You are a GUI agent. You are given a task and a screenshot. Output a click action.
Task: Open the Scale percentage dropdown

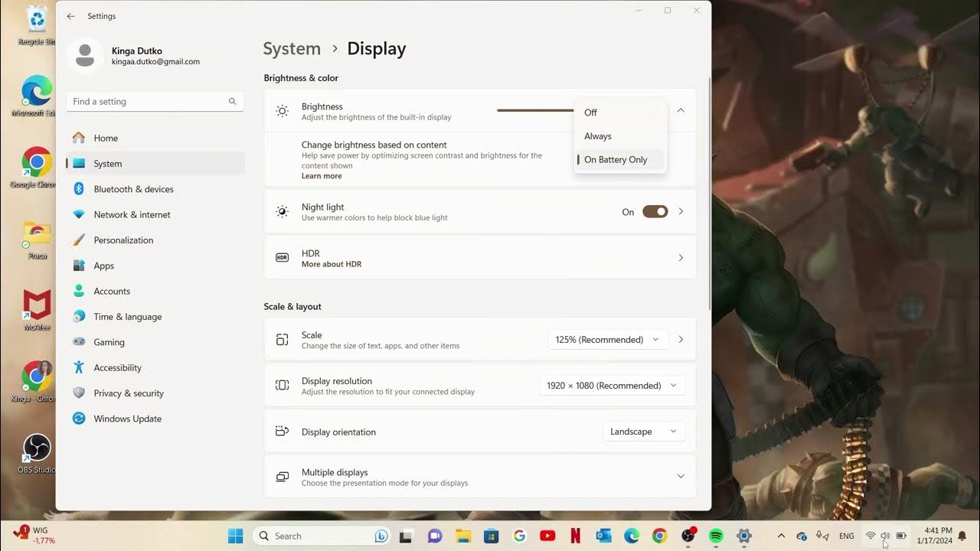point(607,339)
